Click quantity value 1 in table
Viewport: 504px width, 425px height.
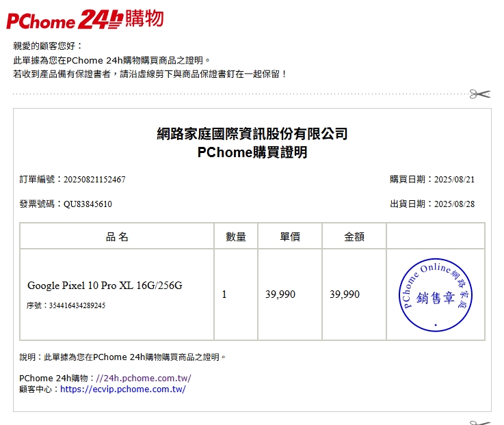click(x=224, y=294)
